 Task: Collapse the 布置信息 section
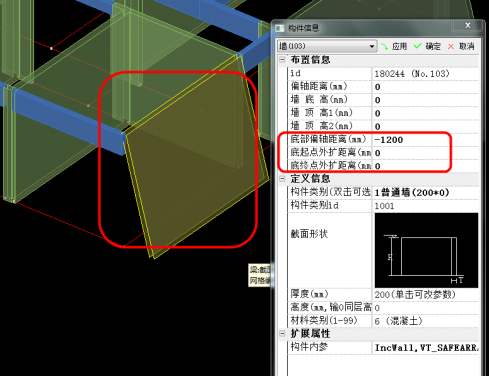tap(282, 60)
